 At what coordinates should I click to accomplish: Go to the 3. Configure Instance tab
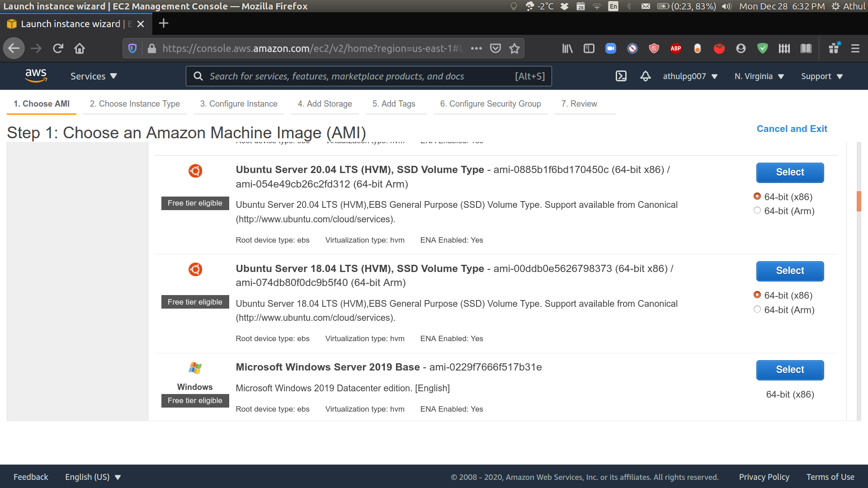(x=239, y=104)
